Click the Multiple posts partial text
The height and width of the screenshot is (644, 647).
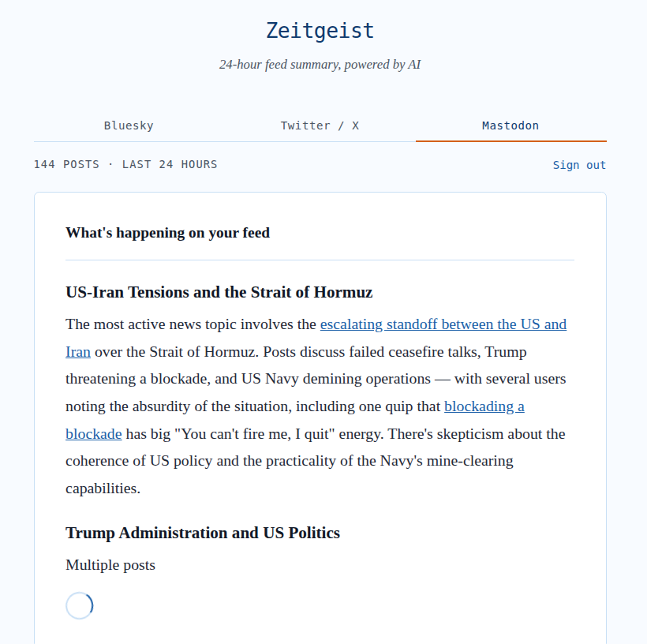tap(110, 565)
